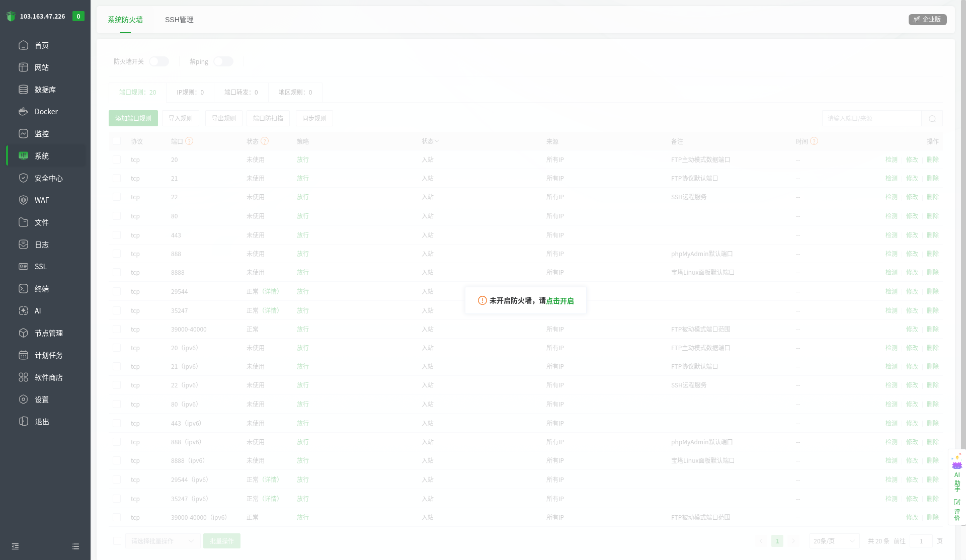Expand the 状态 filter chevron in header
The width and height of the screenshot is (966, 560).
(437, 141)
